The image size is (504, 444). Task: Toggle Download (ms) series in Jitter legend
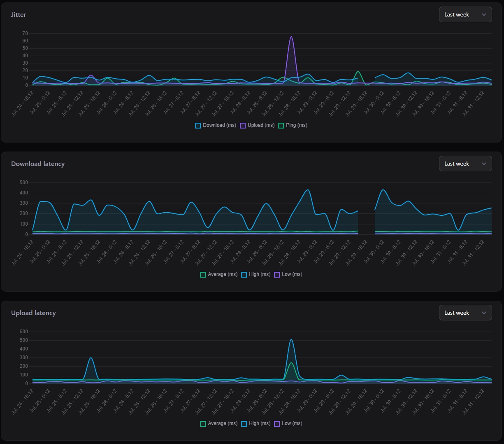[x=216, y=125]
